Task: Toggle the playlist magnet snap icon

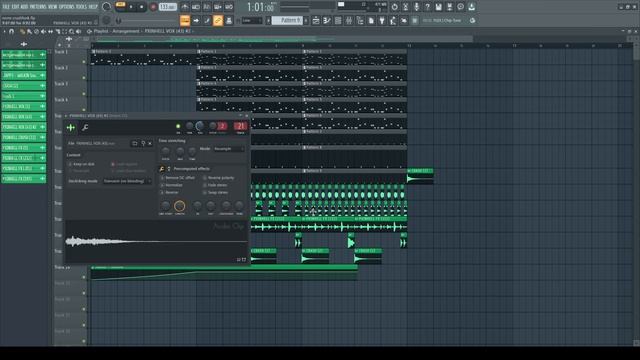Action: tap(11, 31)
